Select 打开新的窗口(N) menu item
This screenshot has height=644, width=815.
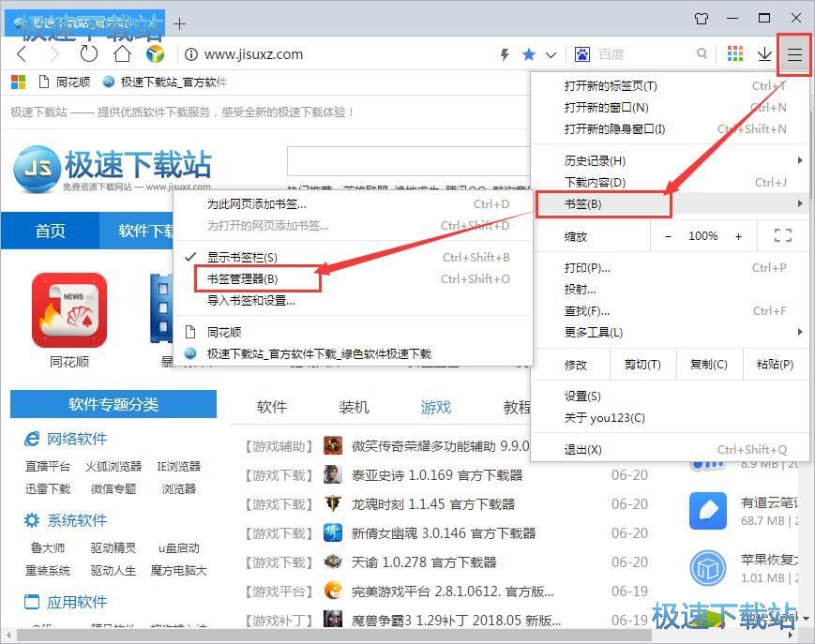click(x=670, y=108)
